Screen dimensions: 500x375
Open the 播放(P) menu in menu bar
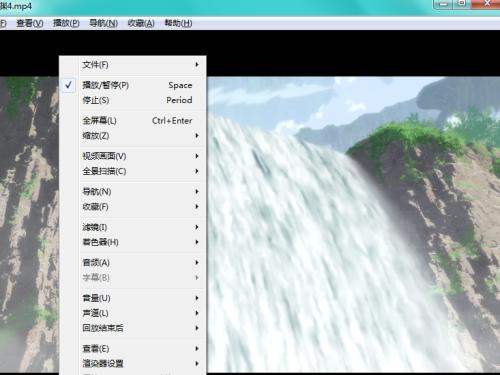click(x=66, y=23)
